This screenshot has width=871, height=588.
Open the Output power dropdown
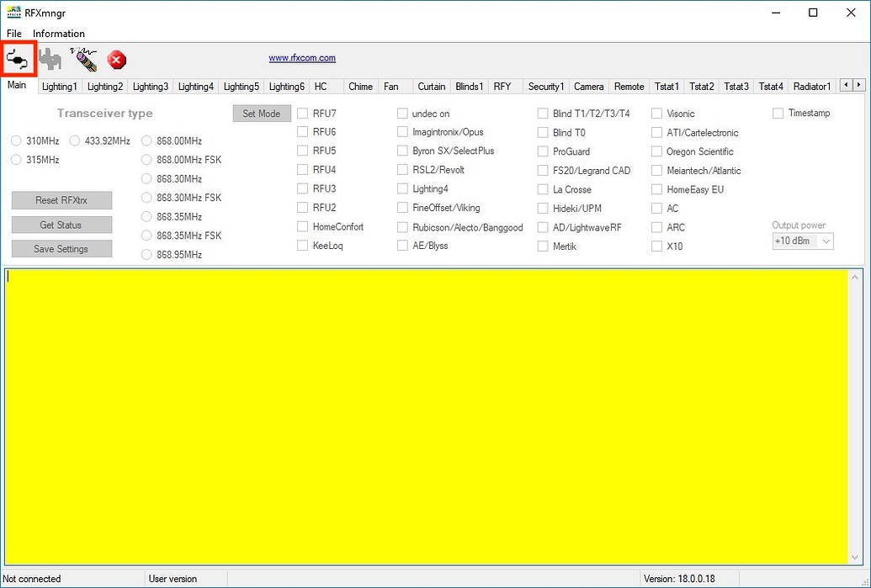(x=827, y=241)
